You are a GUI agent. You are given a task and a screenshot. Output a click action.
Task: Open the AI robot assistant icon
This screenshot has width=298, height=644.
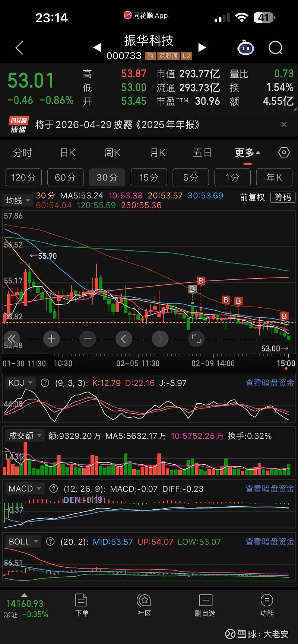click(246, 48)
